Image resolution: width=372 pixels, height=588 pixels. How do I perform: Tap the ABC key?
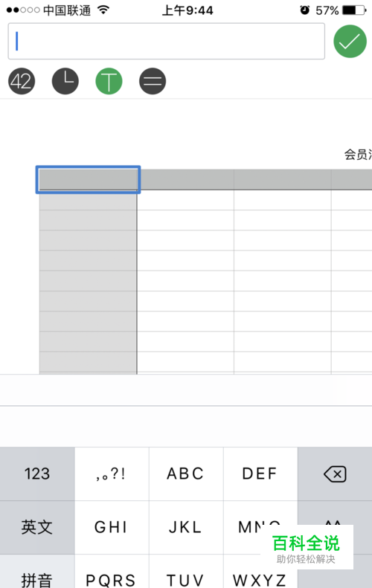[186, 474]
